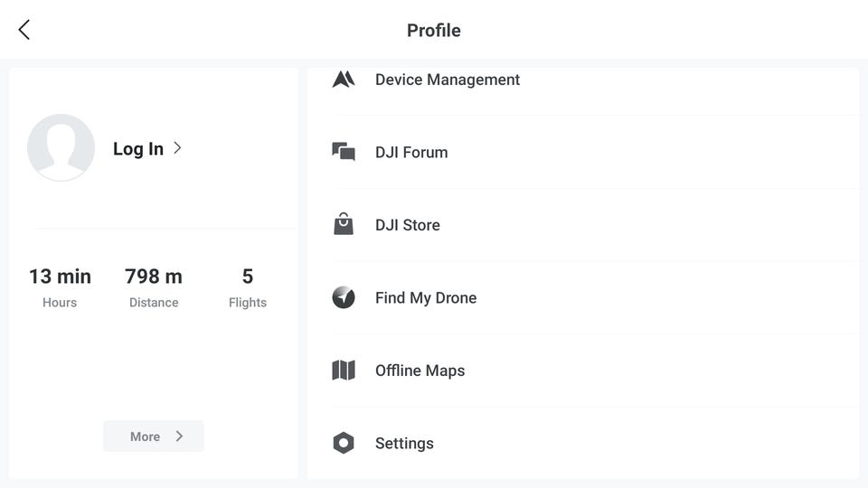The width and height of the screenshot is (868, 488).
Task: Open the Find My Drone menu entry
Action: click(595, 297)
